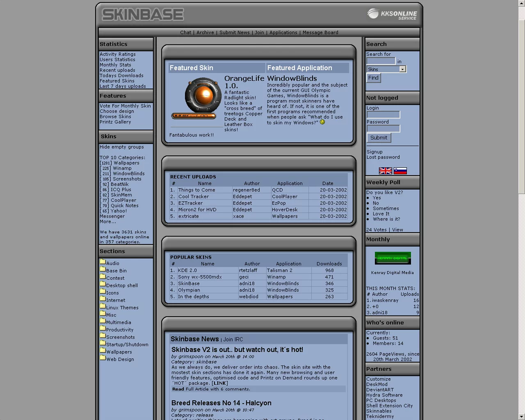Click the Linux Themes folder icon

pyautogui.click(x=103, y=306)
